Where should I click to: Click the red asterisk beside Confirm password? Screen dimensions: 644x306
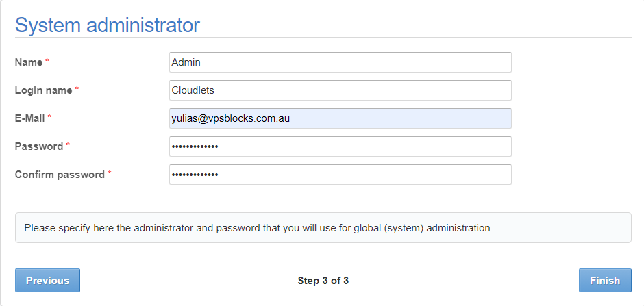(x=109, y=173)
